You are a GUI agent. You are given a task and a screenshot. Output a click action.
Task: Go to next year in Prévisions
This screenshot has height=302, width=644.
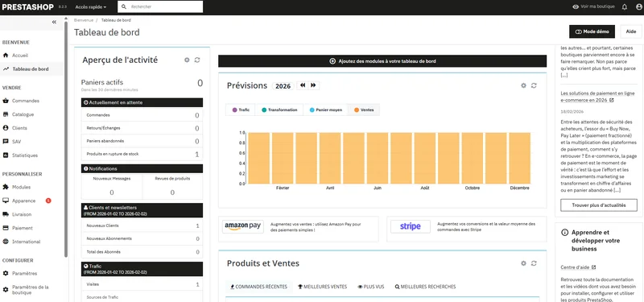(x=313, y=85)
